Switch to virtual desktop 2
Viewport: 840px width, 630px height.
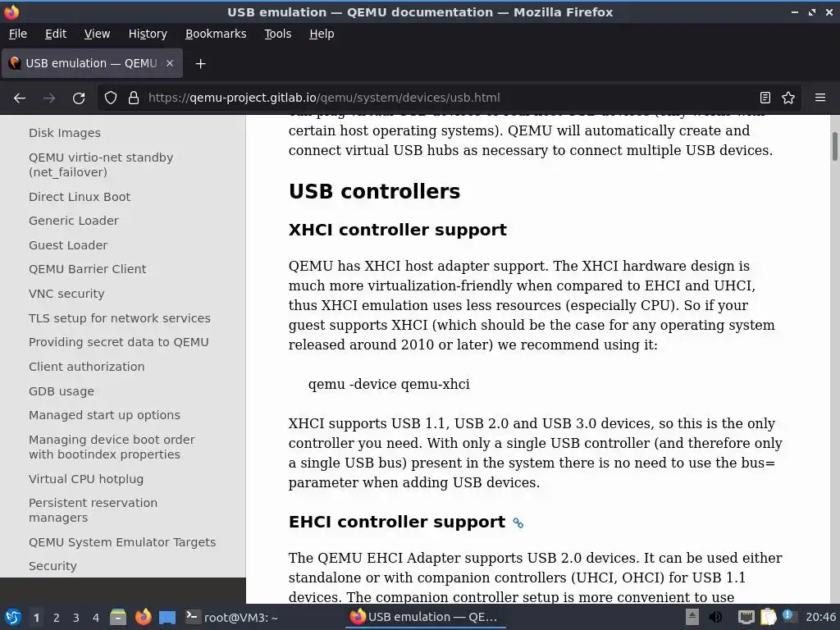tap(57, 618)
